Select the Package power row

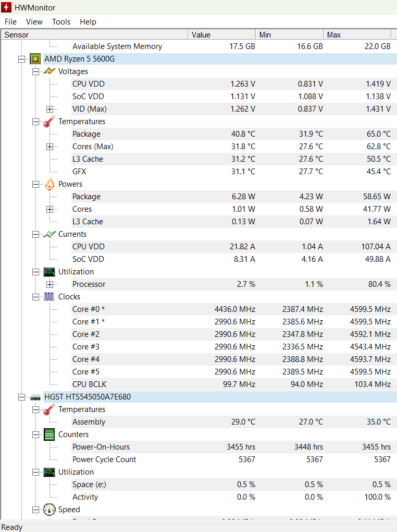click(233, 197)
